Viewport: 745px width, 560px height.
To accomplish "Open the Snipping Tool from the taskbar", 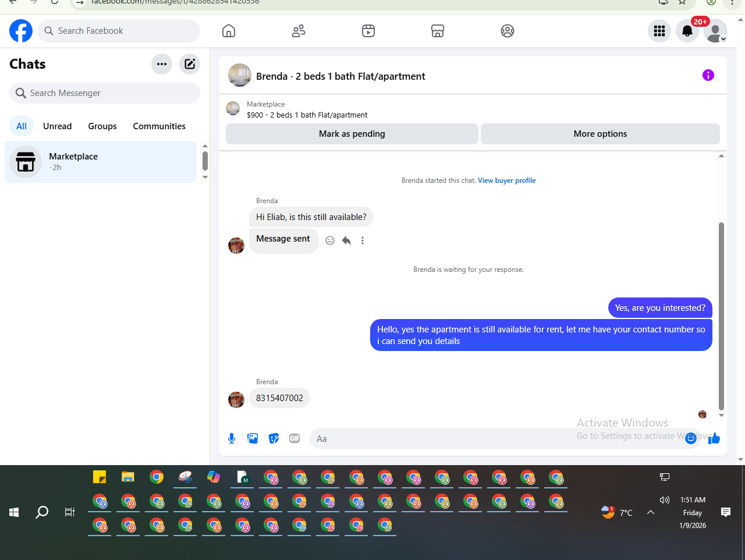I will click(185, 477).
